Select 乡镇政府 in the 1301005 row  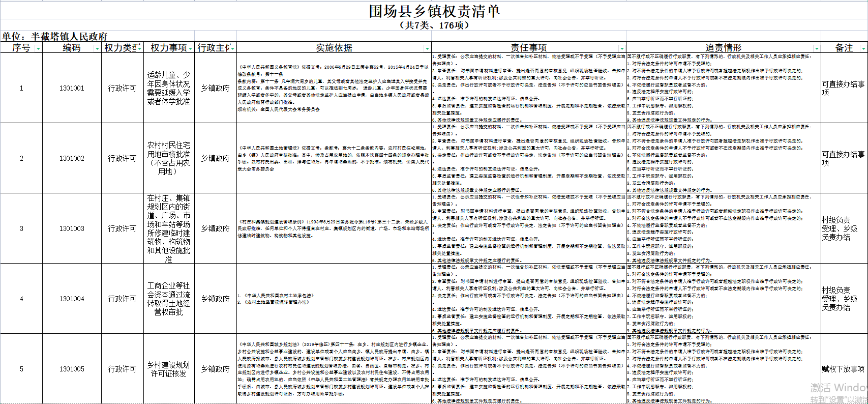pos(216,369)
